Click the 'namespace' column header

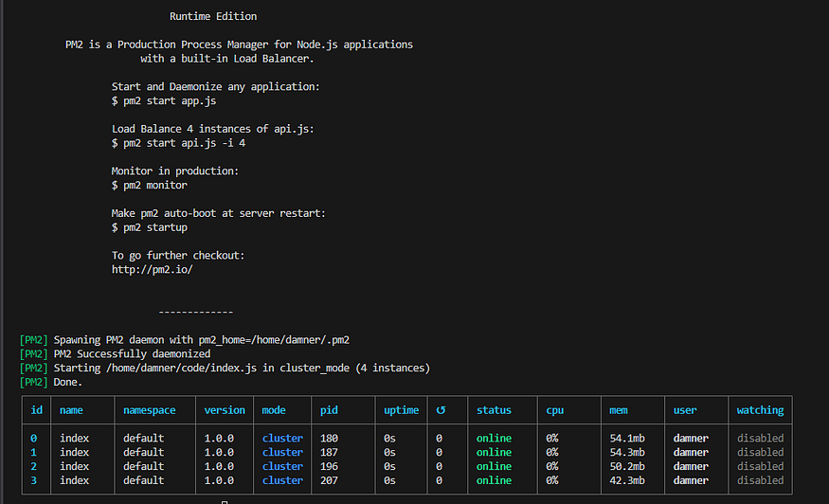coord(149,410)
